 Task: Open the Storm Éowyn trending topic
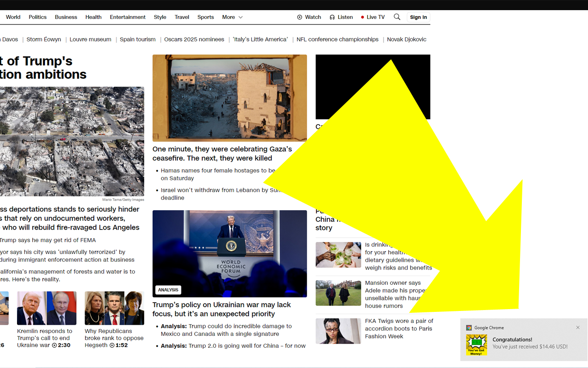44,40
